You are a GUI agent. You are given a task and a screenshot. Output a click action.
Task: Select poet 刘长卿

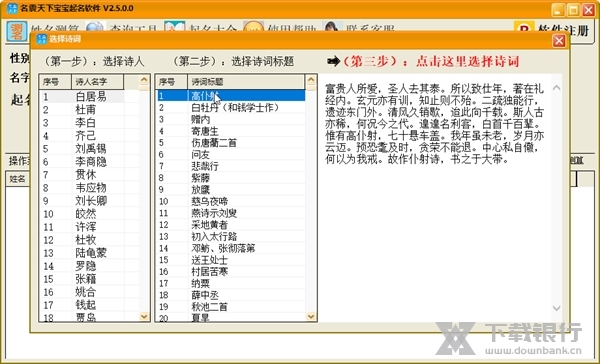click(91, 201)
